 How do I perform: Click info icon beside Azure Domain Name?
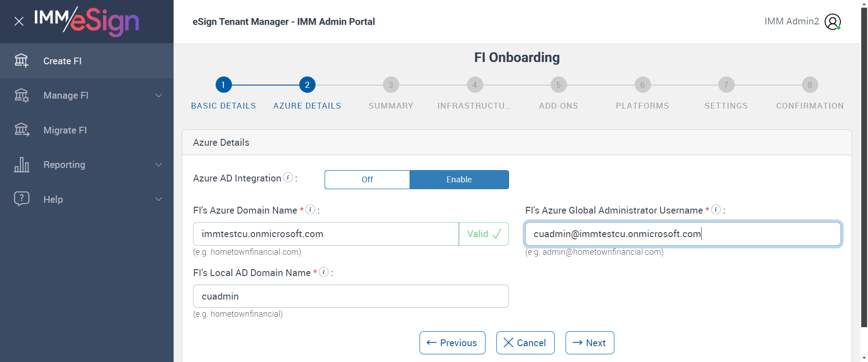click(x=310, y=210)
